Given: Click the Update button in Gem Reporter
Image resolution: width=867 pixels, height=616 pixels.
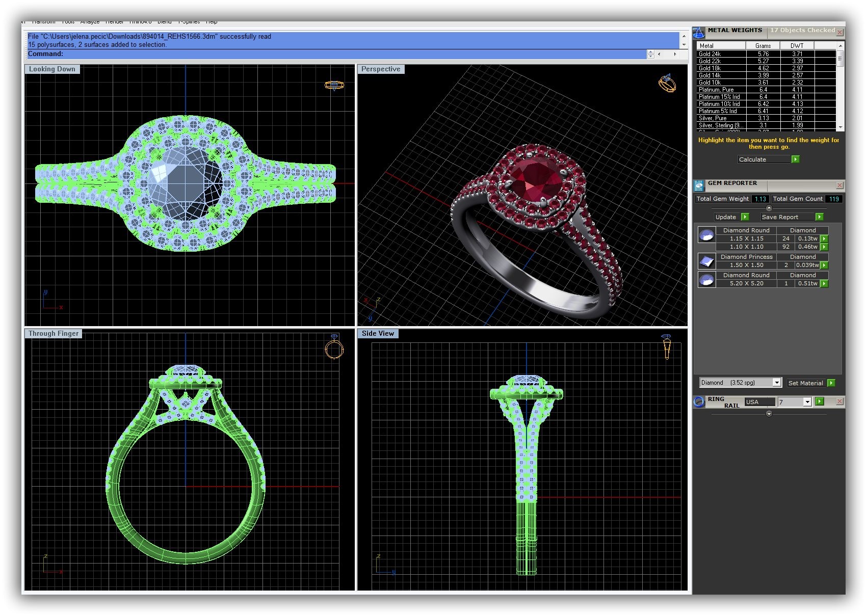Looking at the screenshot, I should click(x=726, y=217).
